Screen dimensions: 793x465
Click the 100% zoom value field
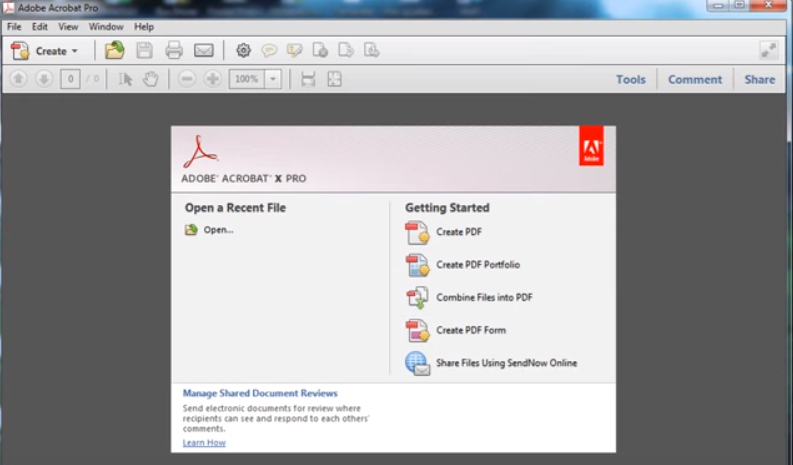point(247,79)
